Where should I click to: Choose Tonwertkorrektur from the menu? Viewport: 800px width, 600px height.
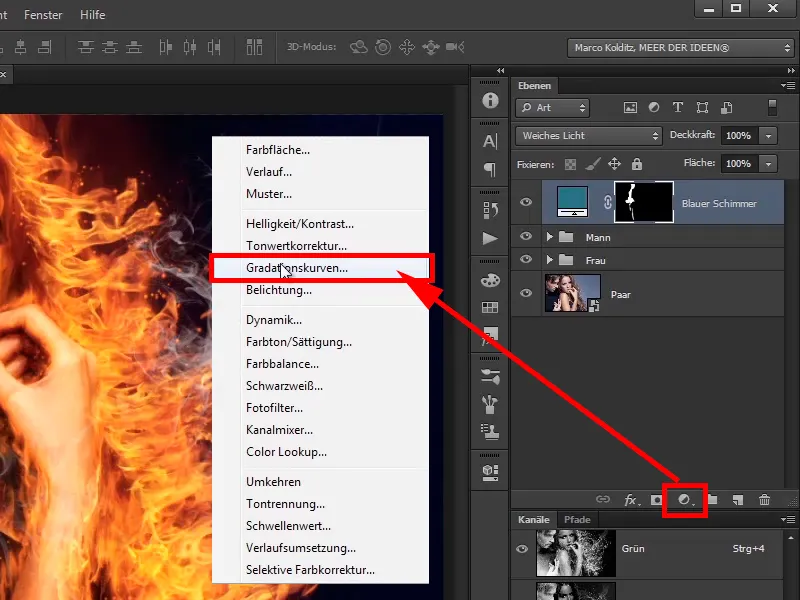click(320, 246)
